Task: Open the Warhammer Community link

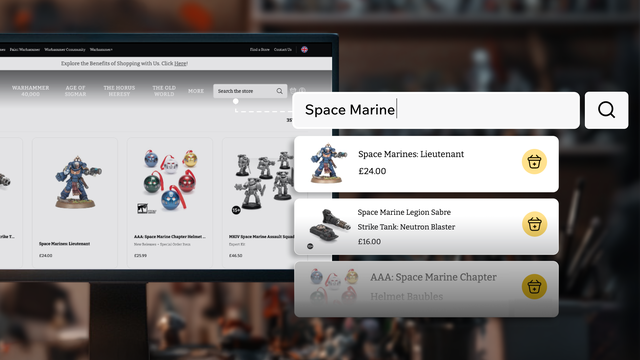Action: 65,49
